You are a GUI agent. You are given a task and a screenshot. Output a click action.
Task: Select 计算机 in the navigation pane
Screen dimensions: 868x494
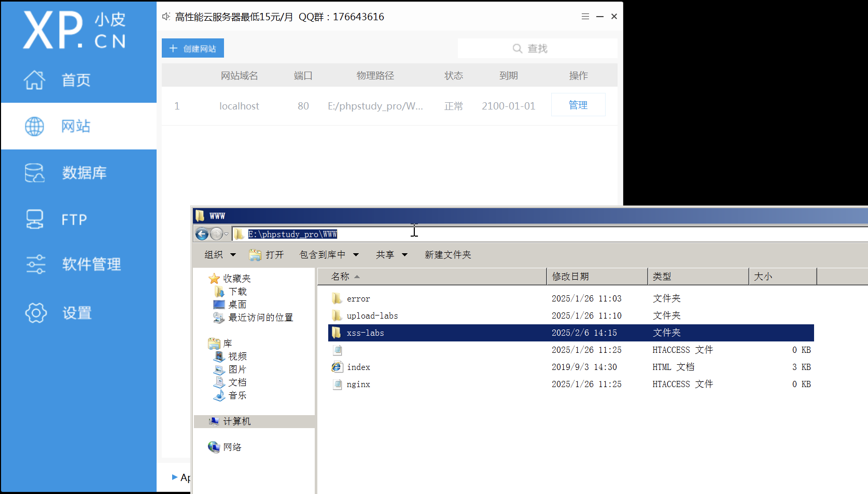(x=236, y=421)
